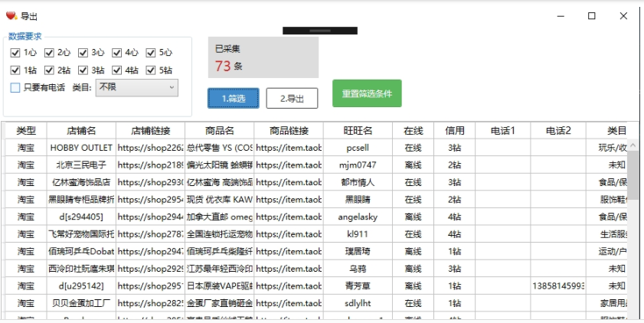Maximize the 导出 window
The width and height of the screenshot is (644, 323).
[x=591, y=16]
